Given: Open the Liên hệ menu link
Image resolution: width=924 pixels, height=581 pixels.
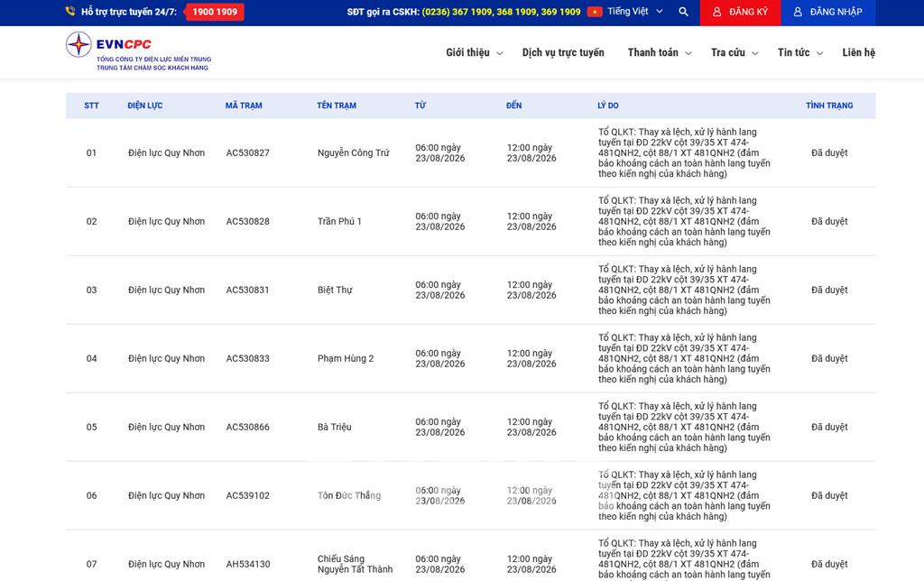Looking at the screenshot, I should tap(858, 52).
